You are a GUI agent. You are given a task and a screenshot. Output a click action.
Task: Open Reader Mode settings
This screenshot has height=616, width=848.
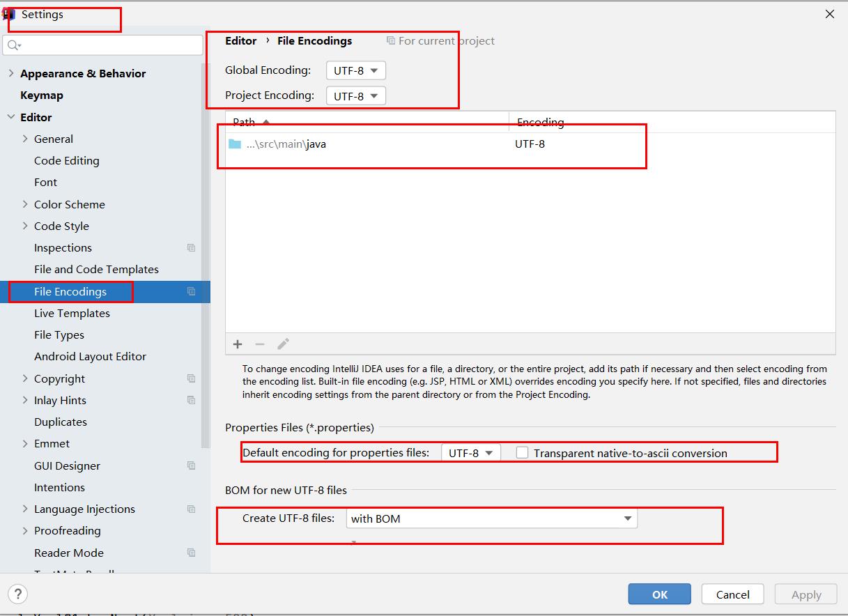pyautogui.click(x=69, y=553)
